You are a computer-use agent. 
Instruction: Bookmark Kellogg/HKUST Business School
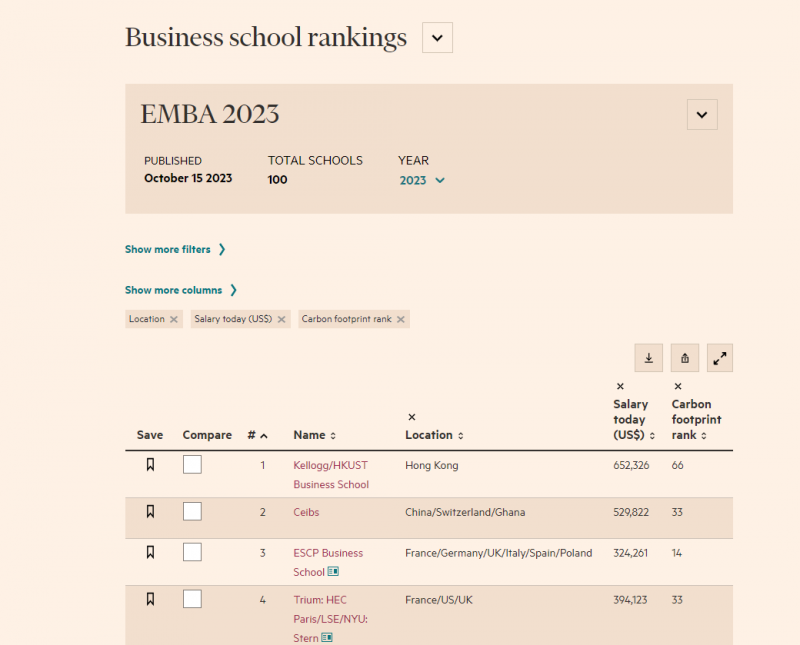point(150,464)
